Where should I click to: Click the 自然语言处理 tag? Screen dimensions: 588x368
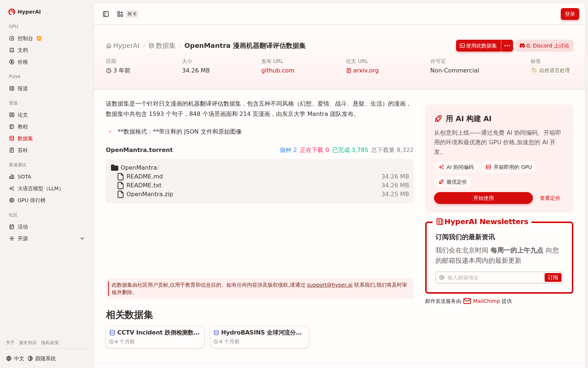552,70
